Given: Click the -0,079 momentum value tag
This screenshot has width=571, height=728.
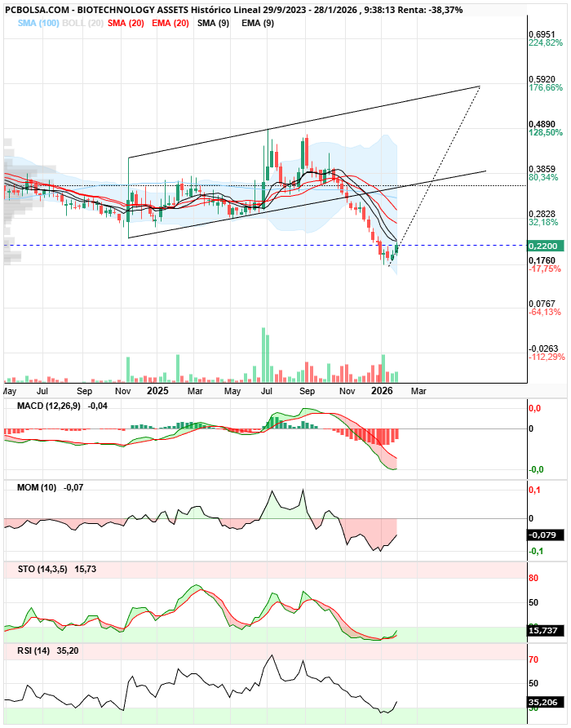Looking at the screenshot, I should click(x=542, y=535).
